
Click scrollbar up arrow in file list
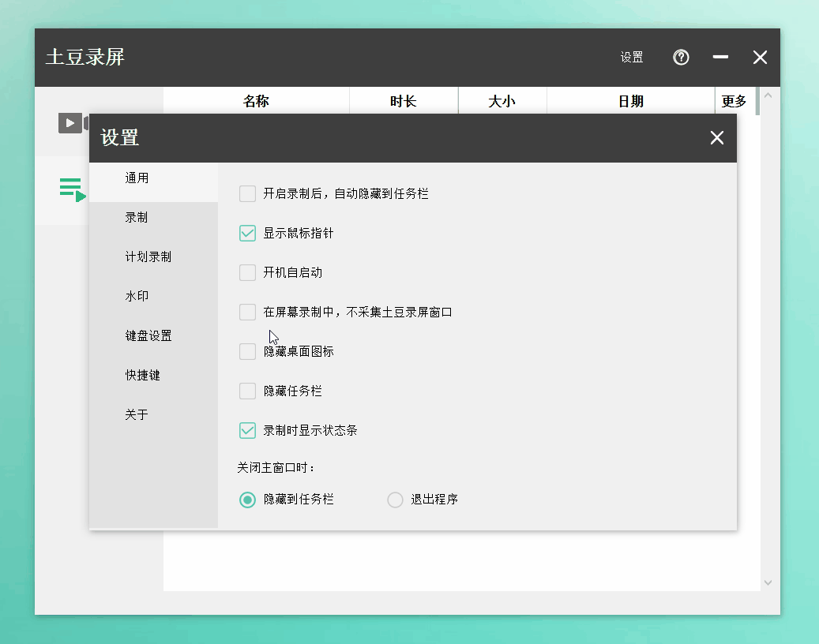(x=768, y=95)
